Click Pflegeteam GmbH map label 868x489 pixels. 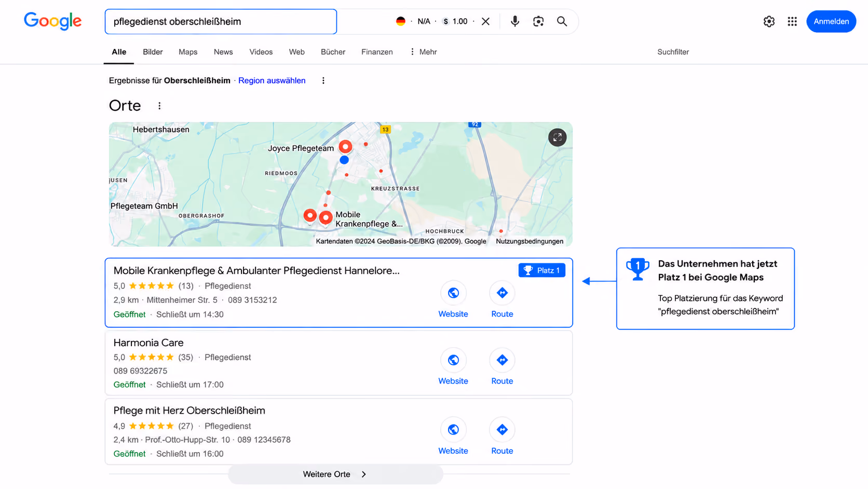pos(144,206)
